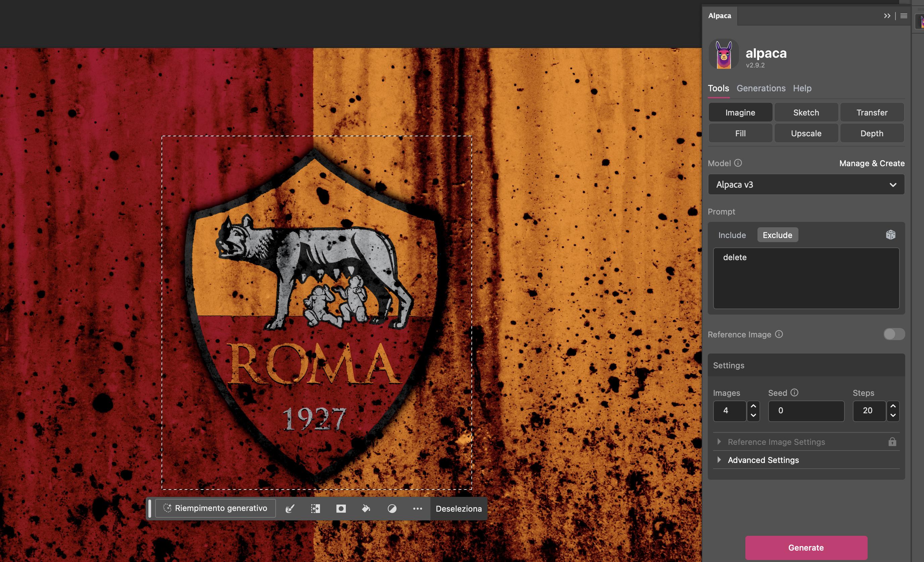The height and width of the screenshot is (562, 924).
Task: Toggle the Reference Image switch
Action: point(894,334)
